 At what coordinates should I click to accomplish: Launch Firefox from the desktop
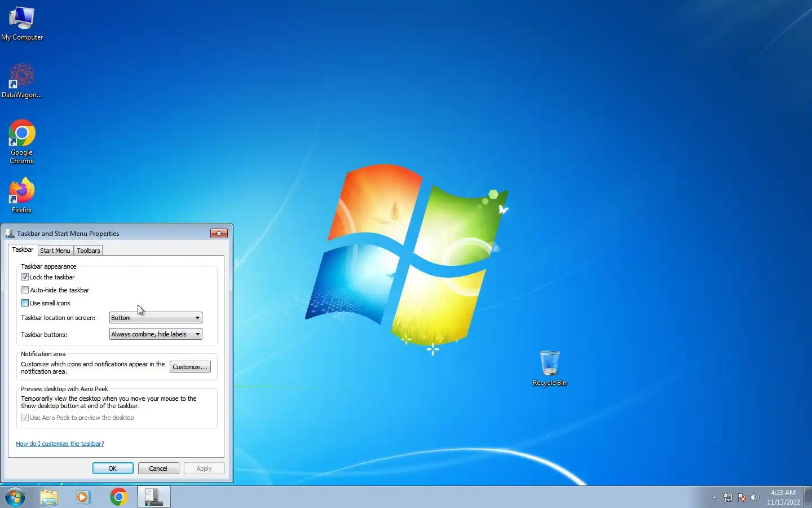[22, 195]
